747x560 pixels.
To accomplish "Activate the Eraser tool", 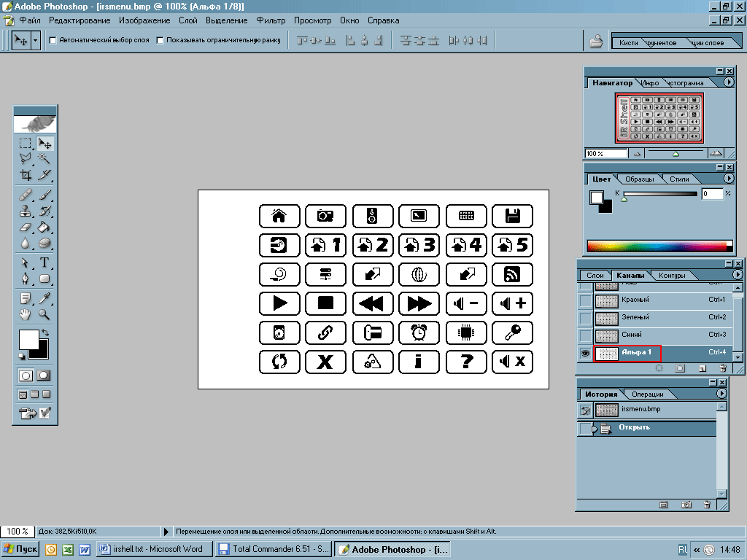I will (x=26, y=227).
